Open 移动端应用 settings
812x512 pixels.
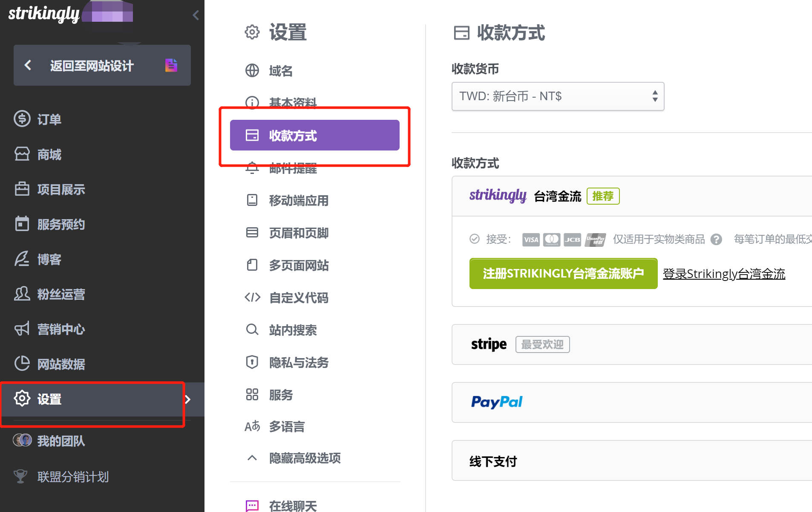[299, 200]
